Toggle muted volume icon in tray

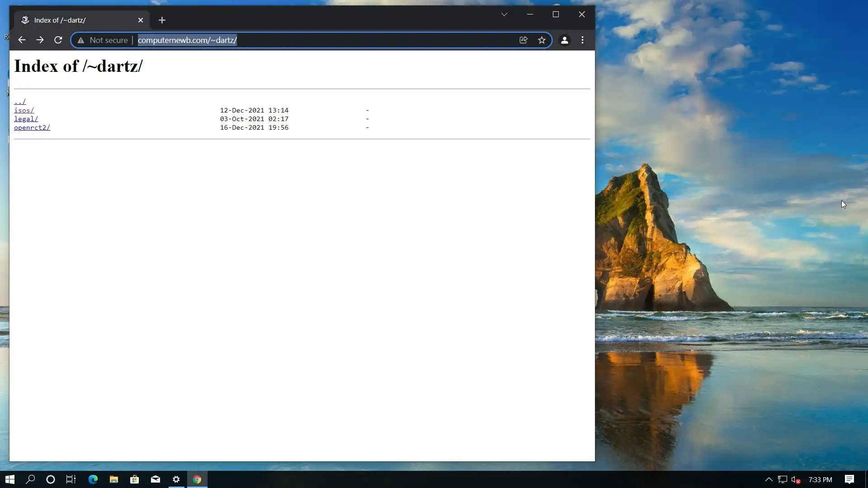(795, 479)
